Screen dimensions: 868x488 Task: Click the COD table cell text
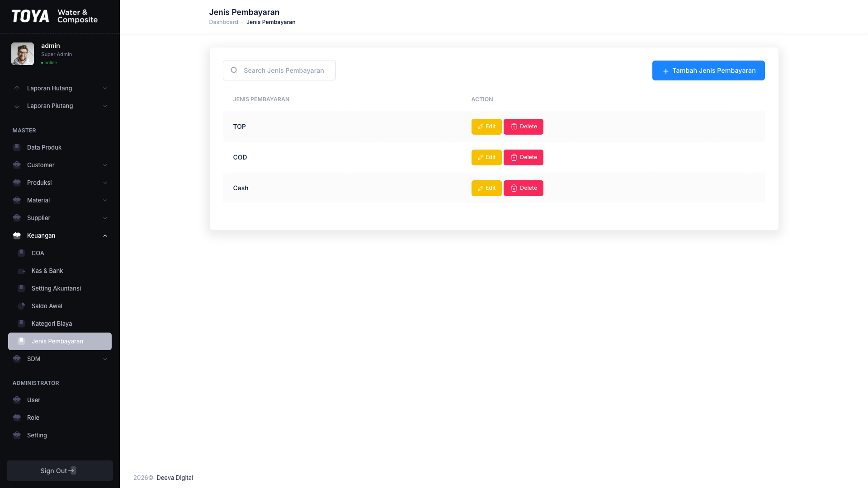point(240,157)
